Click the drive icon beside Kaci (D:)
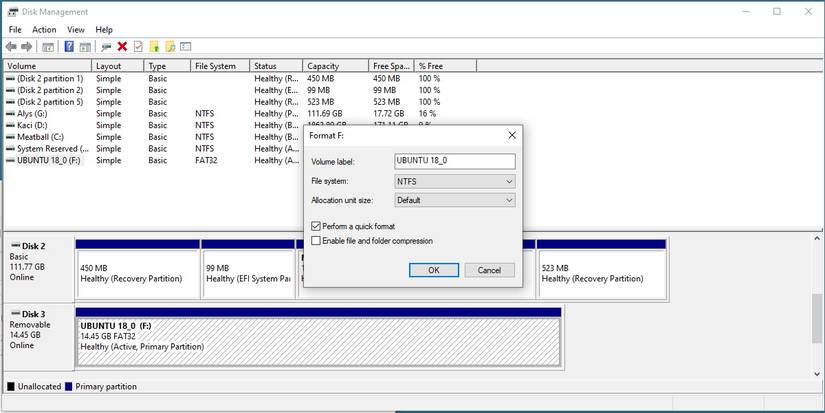Image resolution: width=825 pixels, height=413 pixels. pyautogui.click(x=11, y=125)
